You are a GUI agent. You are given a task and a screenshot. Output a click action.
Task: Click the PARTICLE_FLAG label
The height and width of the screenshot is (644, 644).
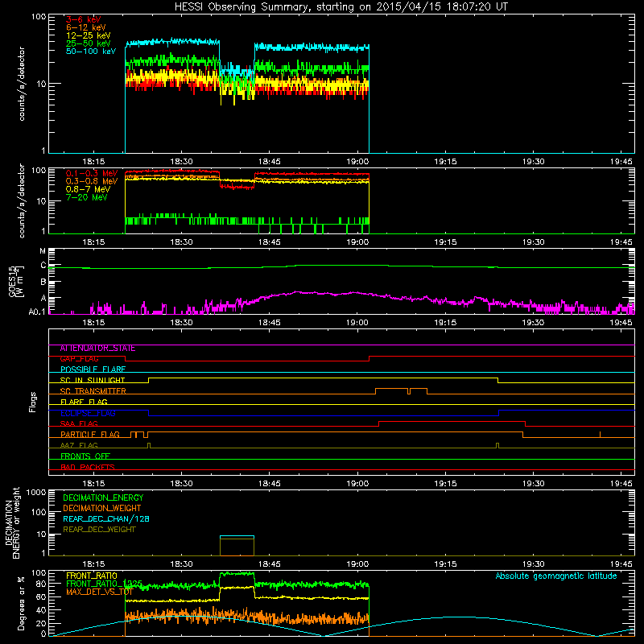coord(90,435)
